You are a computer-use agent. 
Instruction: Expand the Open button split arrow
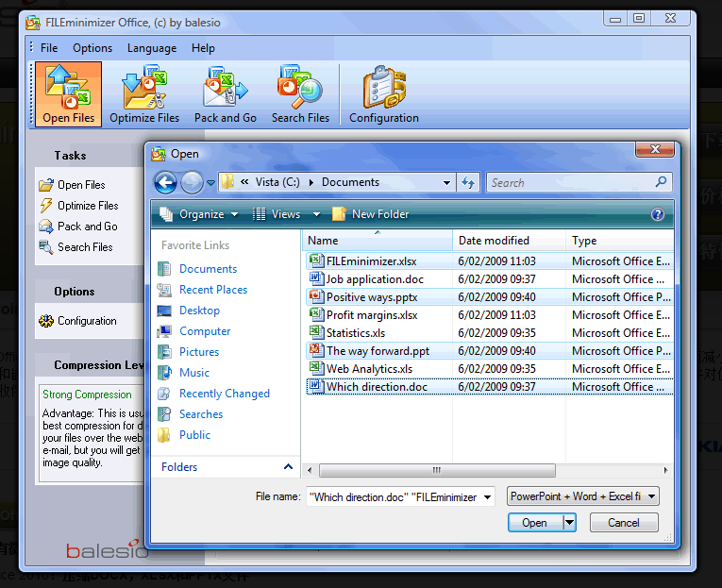click(x=570, y=523)
